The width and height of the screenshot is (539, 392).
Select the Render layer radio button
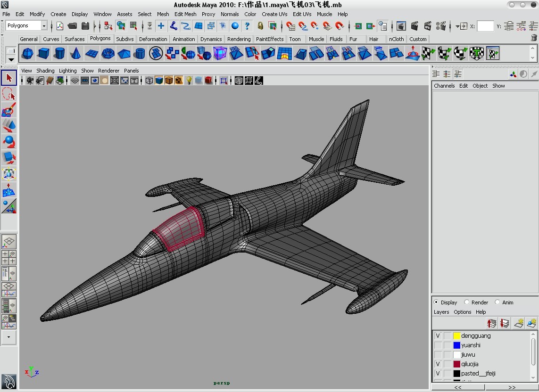(x=467, y=302)
